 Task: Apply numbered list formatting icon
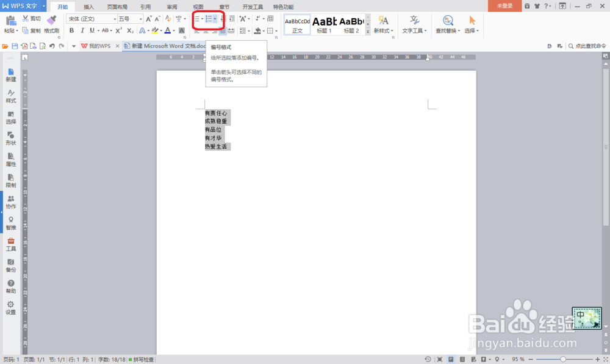point(209,19)
